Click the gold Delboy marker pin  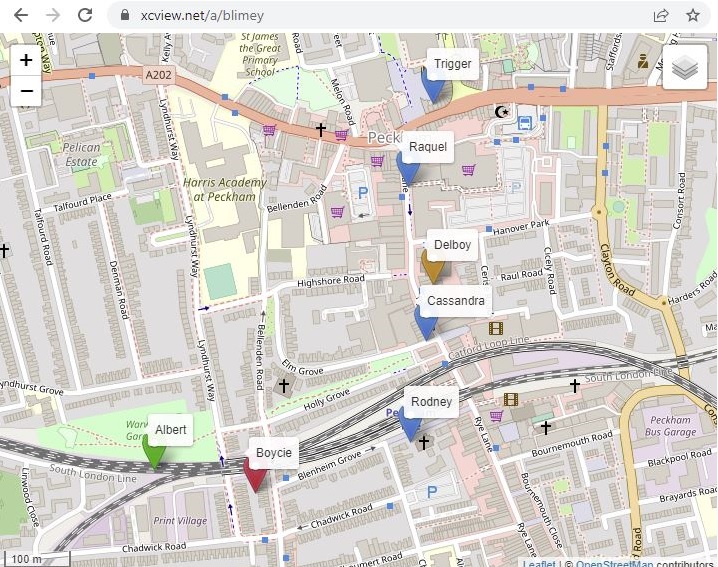[432, 267]
